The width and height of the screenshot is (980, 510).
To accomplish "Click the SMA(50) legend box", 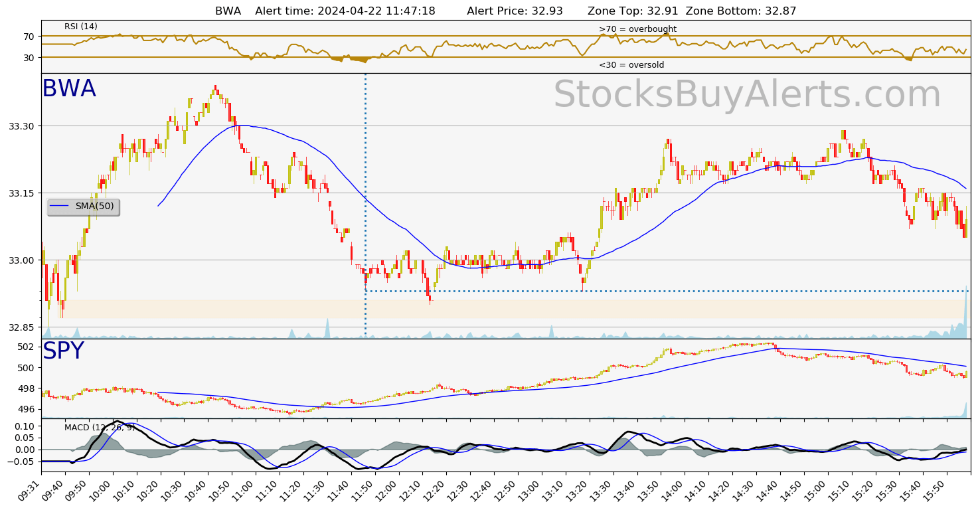I will coord(83,207).
